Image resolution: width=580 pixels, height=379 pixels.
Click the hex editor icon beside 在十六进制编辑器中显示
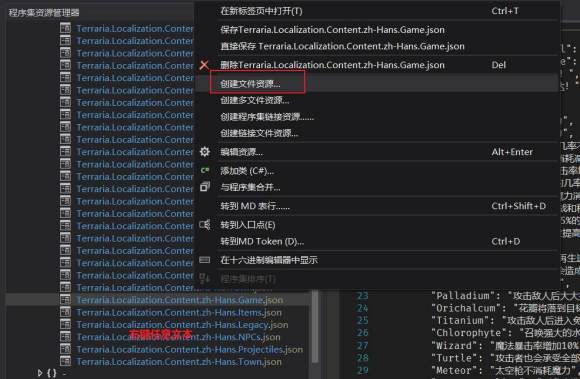point(205,260)
